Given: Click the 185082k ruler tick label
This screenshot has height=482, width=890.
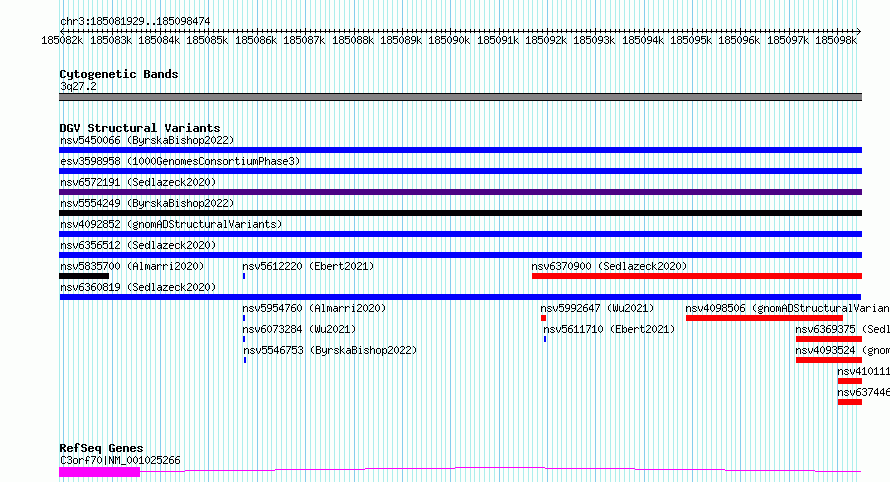Looking at the screenshot, I should (x=62, y=40).
